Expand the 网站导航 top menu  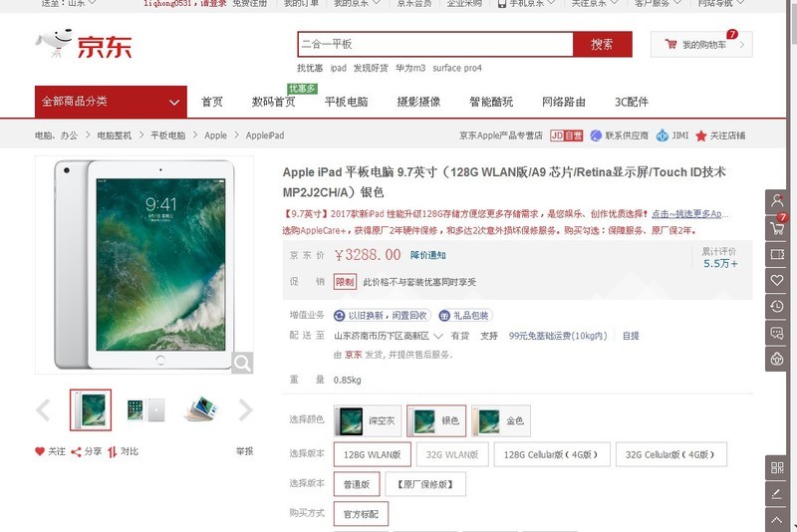click(x=720, y=4)
